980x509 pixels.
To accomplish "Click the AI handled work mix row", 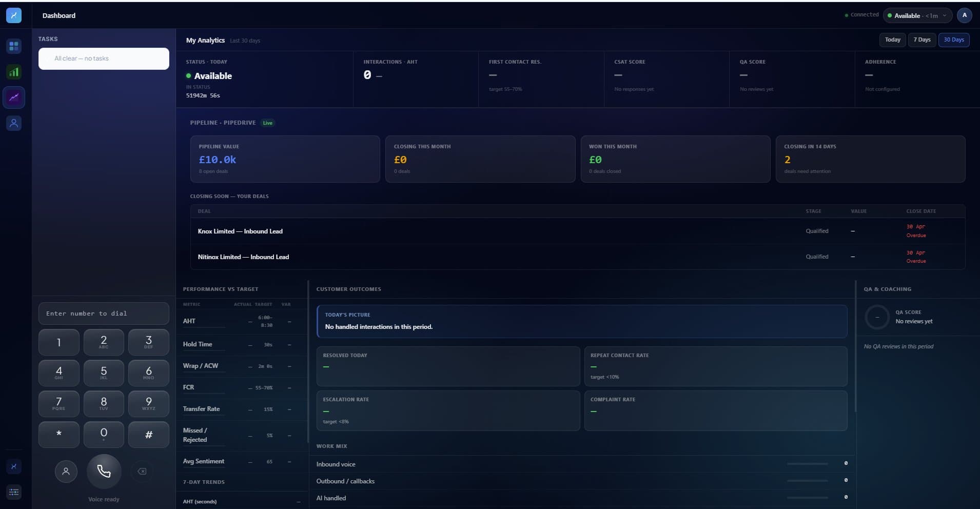I will (x=582, y=498).
